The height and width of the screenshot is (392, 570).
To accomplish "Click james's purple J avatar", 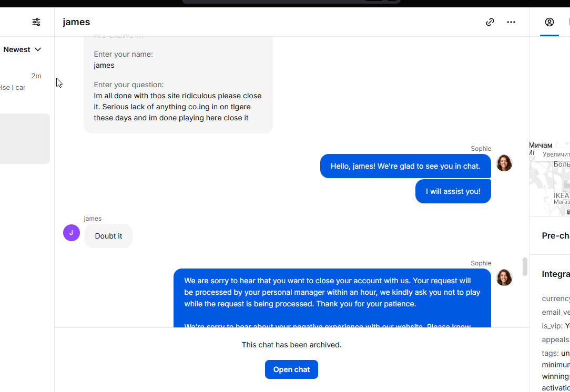I will 72,233.
